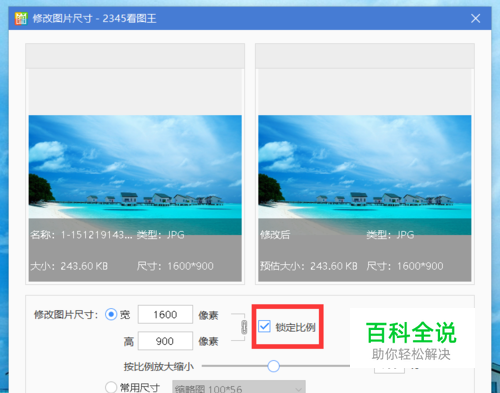This screenshot has height=393, width=500.
Task: Click the 大小: 243.60 KB text
Action: [69, 266]
